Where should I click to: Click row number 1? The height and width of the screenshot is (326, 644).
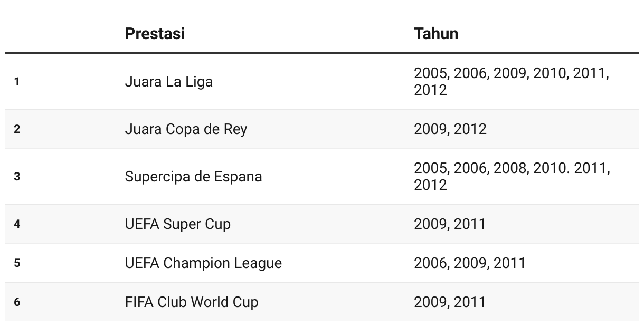coord(17,82)
